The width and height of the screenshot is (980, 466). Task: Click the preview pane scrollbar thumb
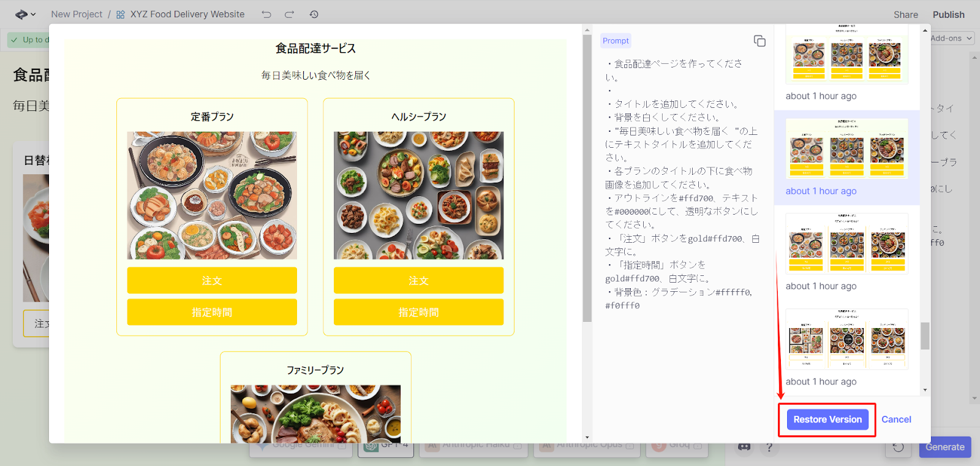587,178
